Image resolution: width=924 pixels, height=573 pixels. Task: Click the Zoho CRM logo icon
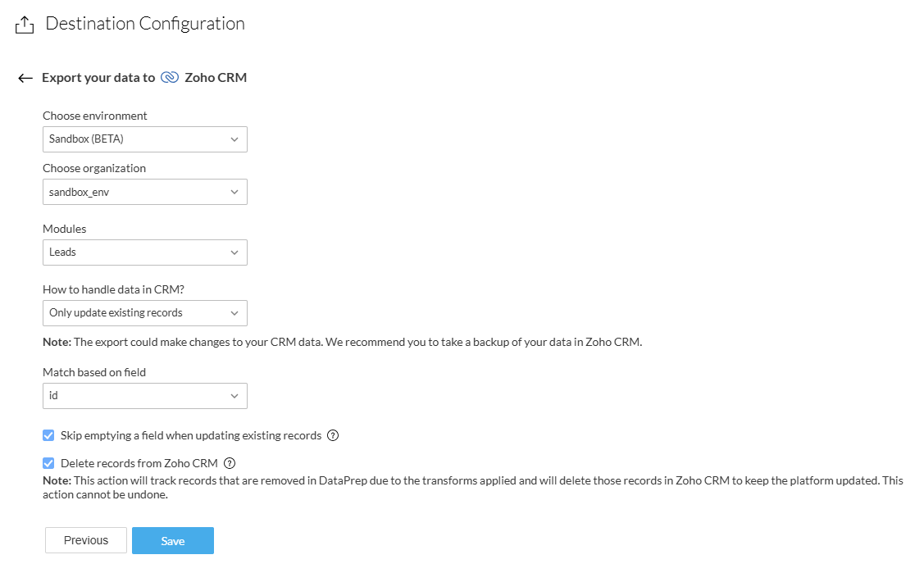[x=170, y=78]
